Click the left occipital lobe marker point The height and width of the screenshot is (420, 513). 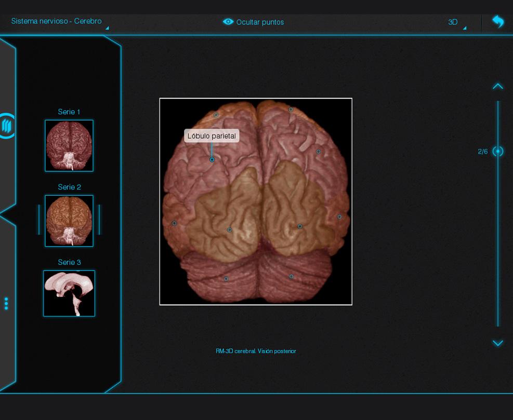[229, 229]
